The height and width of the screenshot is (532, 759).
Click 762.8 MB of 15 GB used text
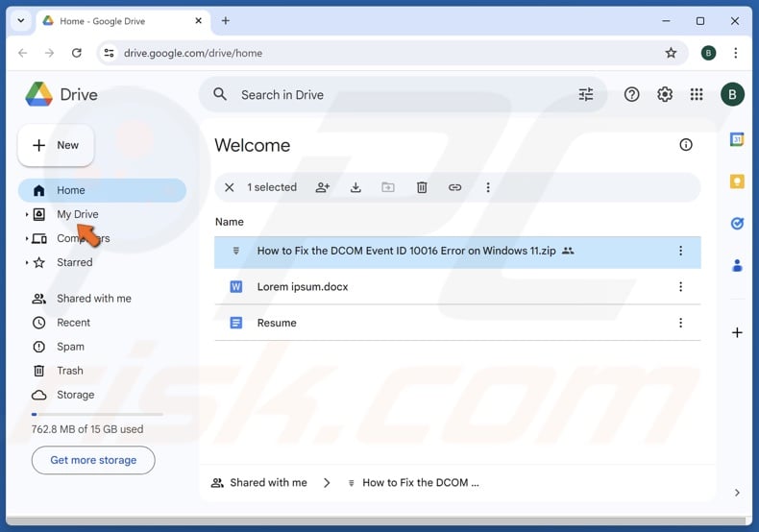click(87, 429)
